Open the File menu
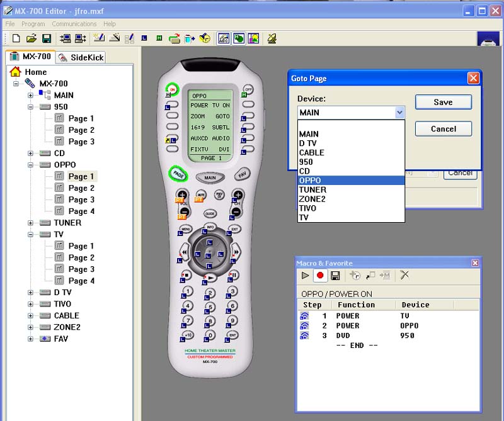 (x=10, y=24)
